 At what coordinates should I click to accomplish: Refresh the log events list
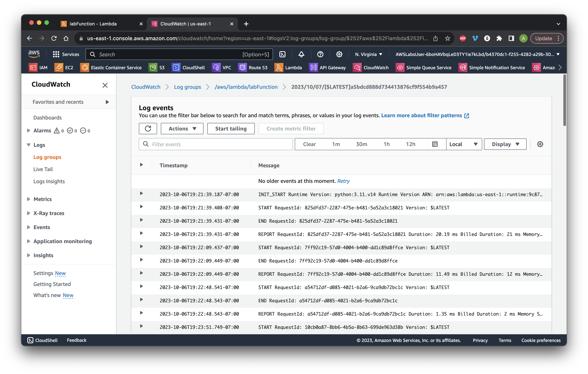tap(148, 129)
